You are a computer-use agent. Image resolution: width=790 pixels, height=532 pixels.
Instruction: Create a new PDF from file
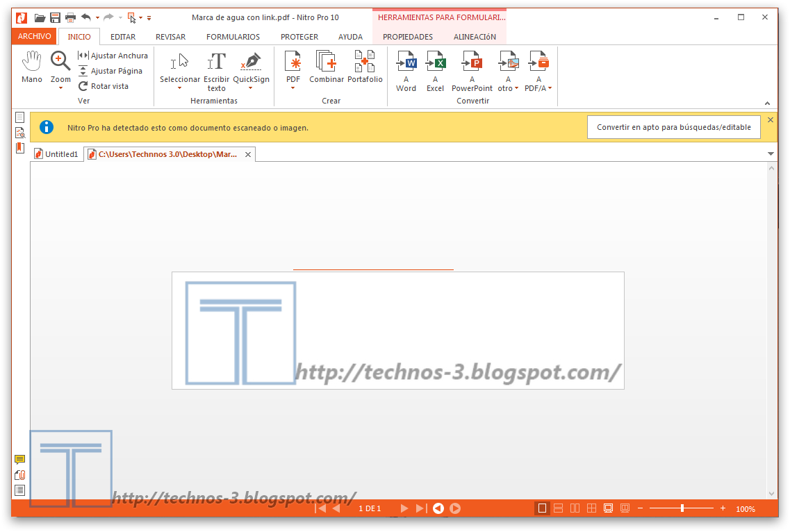293,67
